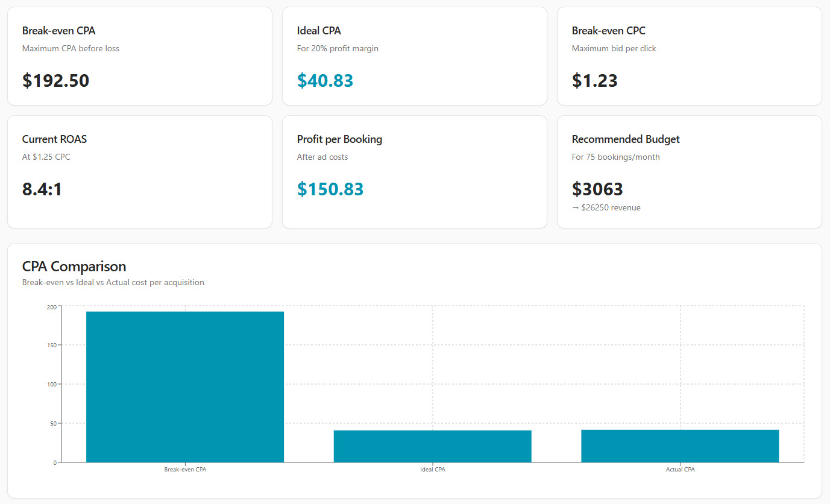This screenshot has height=504, width=830.
Task: Click the CPA Comparison chart title
Action: [x=74, y=266]
